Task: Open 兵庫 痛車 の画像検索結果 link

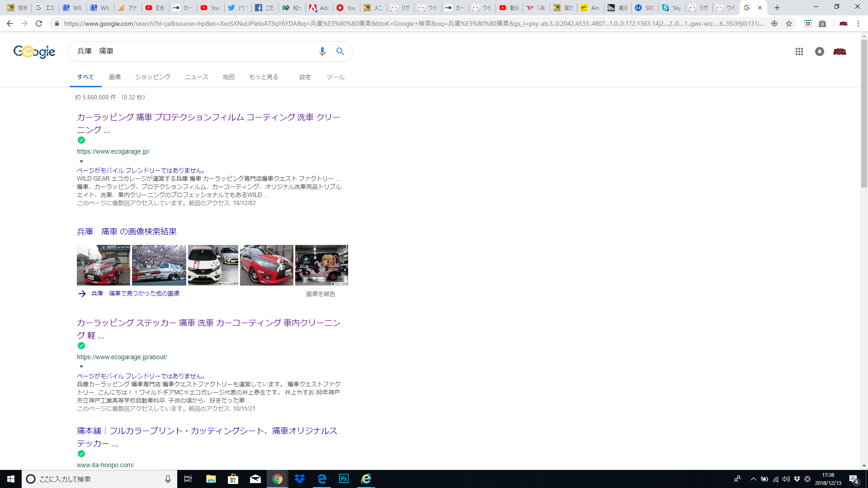Action: pos(127,232)
